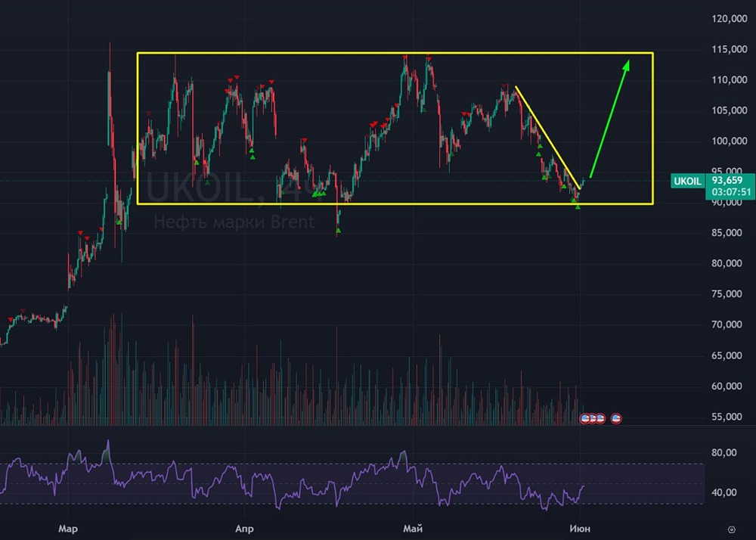This screenshot has height=540, width=756.
Task: Click the 110,000 price axis label
Action: click(729, 80)
